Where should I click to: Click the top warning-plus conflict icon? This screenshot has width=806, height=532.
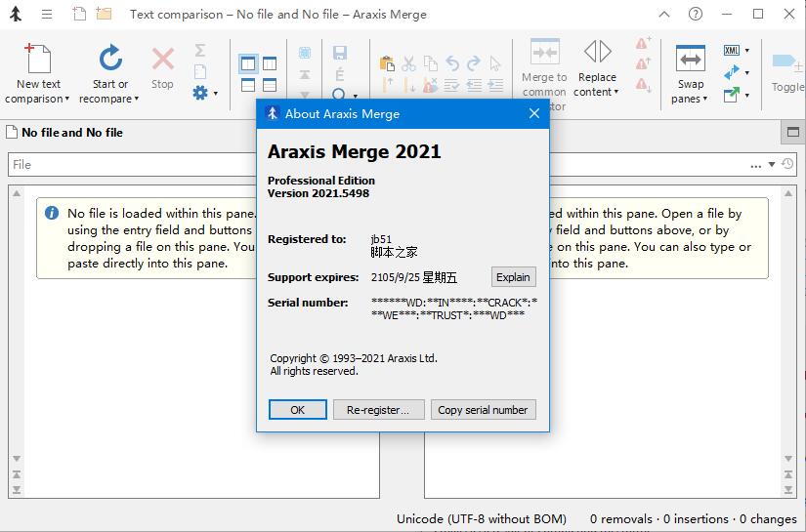click(644, 43)
